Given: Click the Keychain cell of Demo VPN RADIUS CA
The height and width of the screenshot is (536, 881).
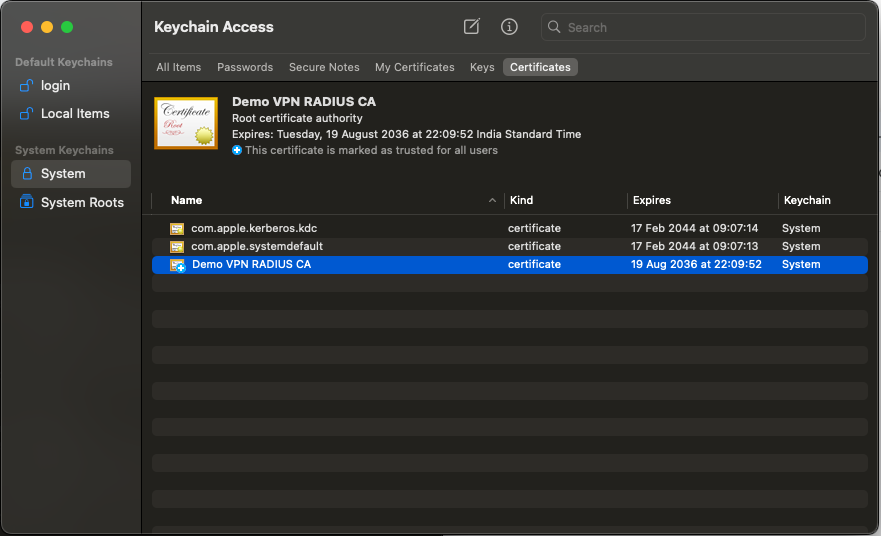Looking at the screenshot, I should (801, 264).
